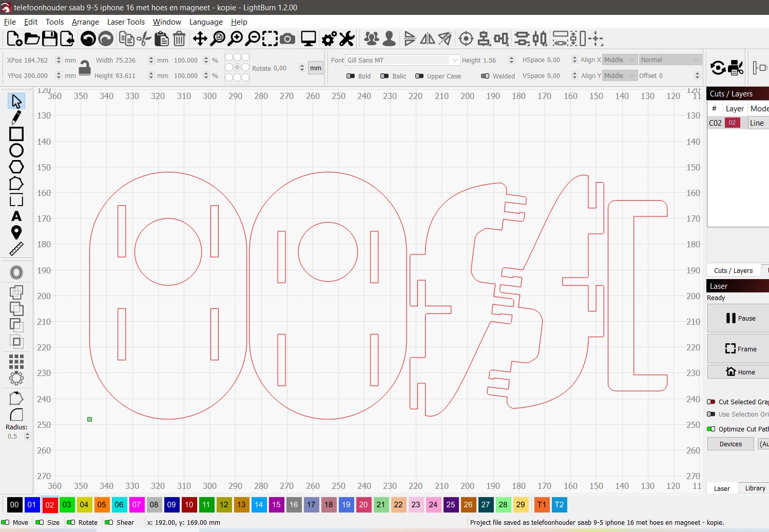Toggle Upper Case switch
The width and height of the screenshot is (769, 532).
[419, 76]
